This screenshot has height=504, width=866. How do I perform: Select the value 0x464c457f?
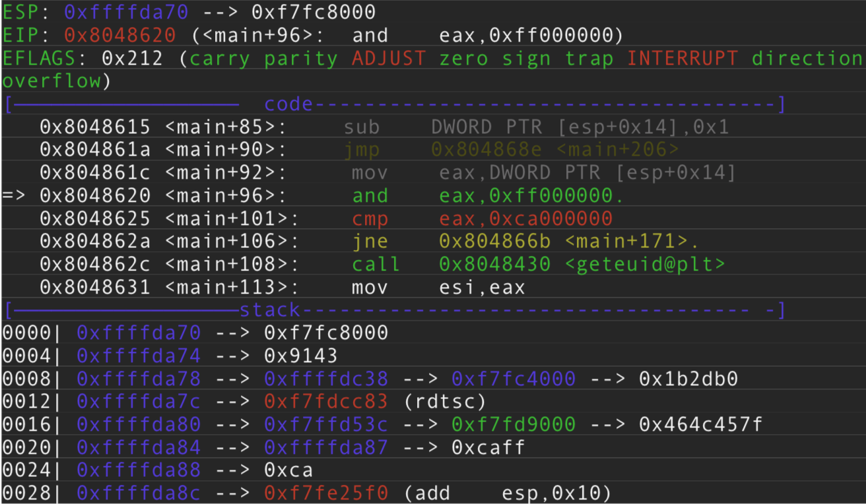(700, 424)
